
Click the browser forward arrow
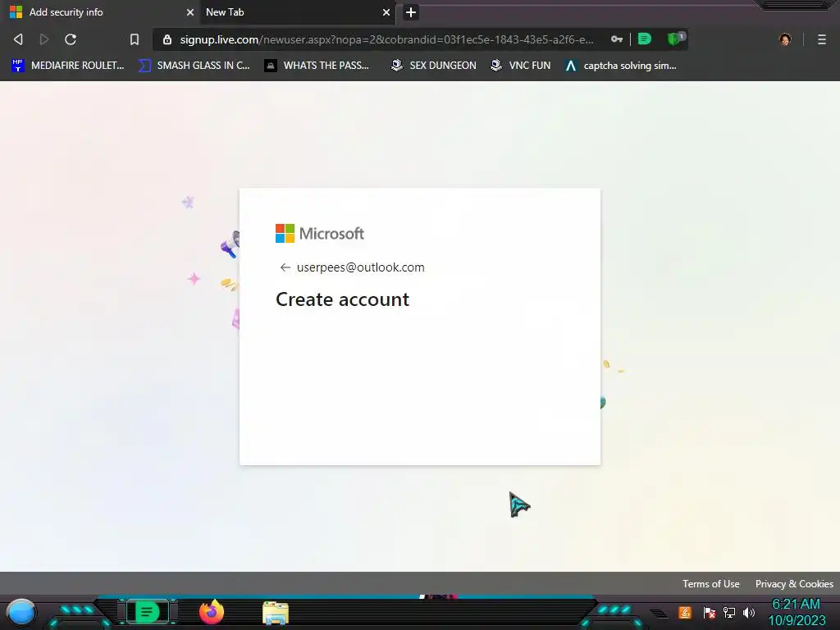(44, 39)
